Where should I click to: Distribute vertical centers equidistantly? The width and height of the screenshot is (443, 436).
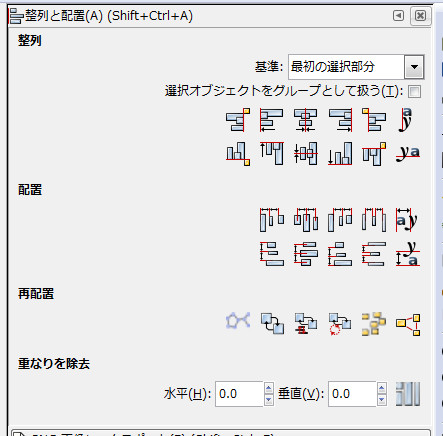point(306,254)
